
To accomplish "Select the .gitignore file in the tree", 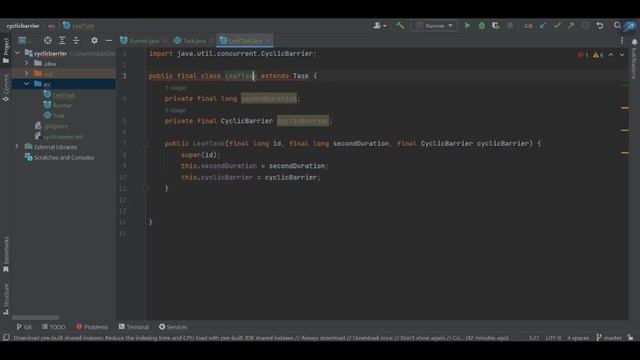I will (x=56, y=126).
